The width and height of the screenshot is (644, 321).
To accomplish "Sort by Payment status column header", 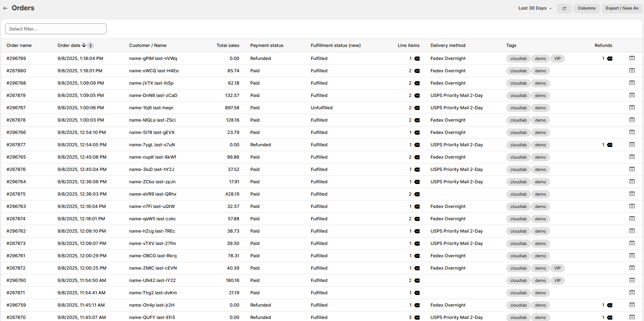I will coord(267,46).
